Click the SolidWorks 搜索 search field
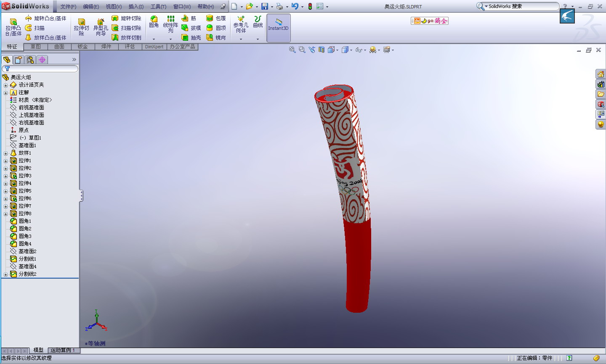The image size is (606, 364). pos(523,6)
